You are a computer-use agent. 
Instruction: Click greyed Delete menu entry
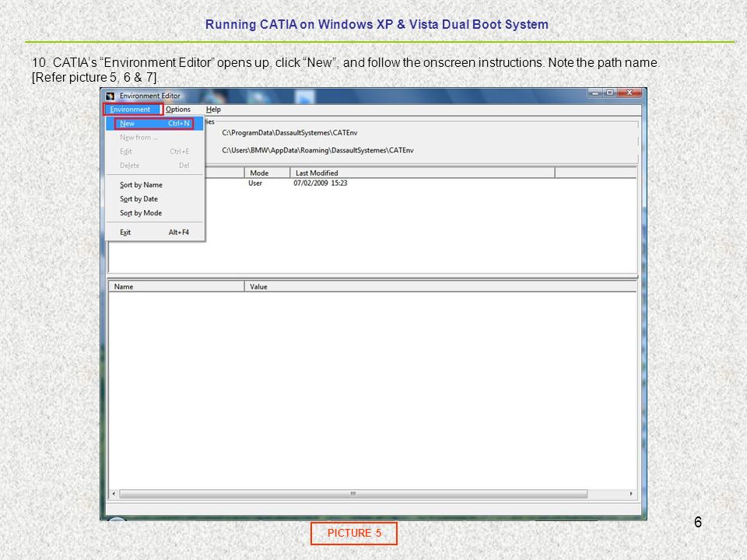click(154, 165)
